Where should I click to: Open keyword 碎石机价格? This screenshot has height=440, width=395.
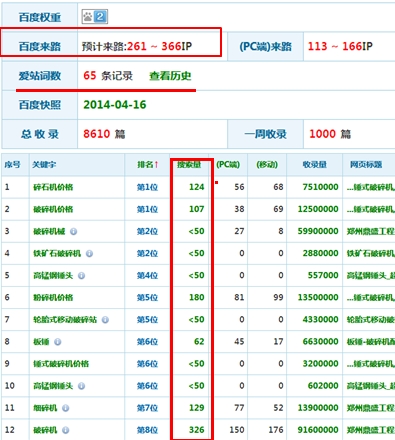click(53, 187)
